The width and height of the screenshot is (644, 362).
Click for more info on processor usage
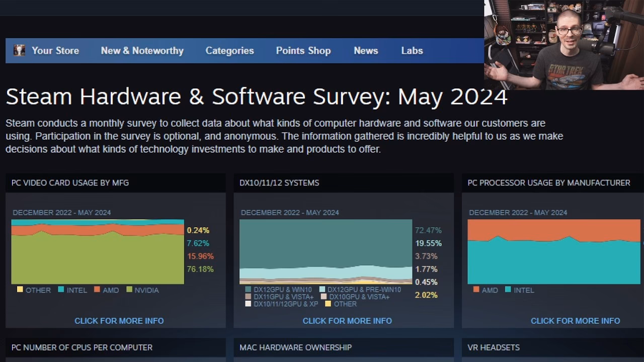[x=575, y=320]
